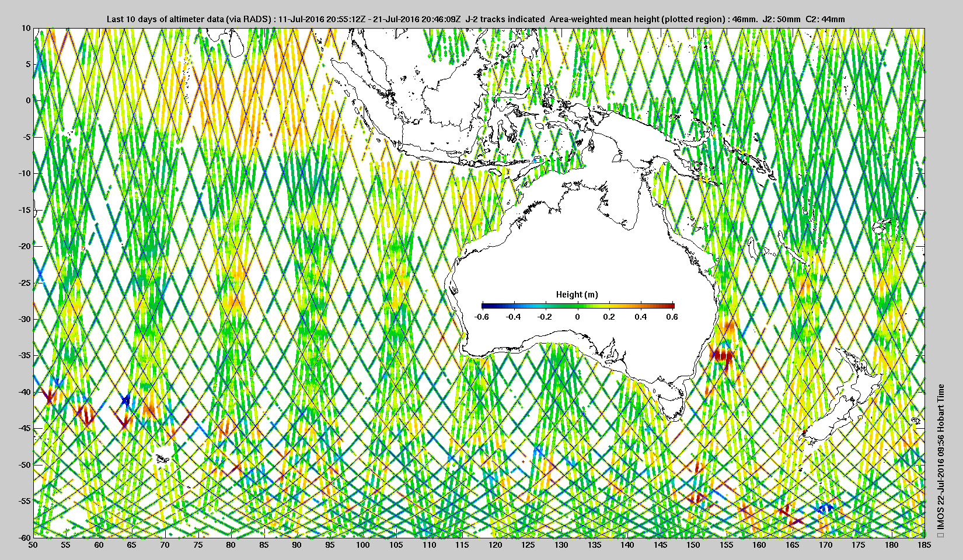This screenshot has width=963, height=560.
Task: Click the "0" tick label under the colorbar
Action: coord(577,317)
